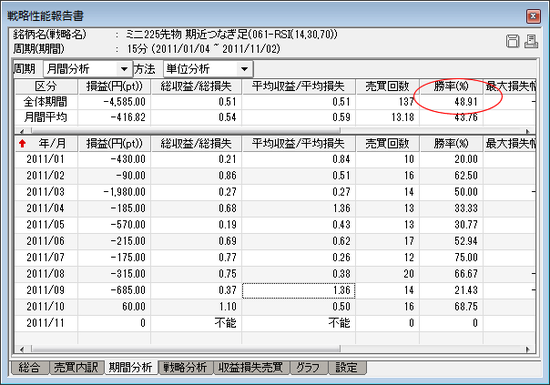The height and width of the screenshot is (385, 550).
Task: Select the 2011/11 row
Action: coord(275,323)
